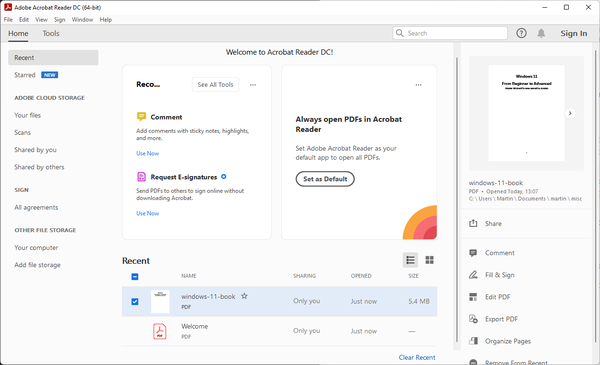Open the notifications bell icon

541,33
